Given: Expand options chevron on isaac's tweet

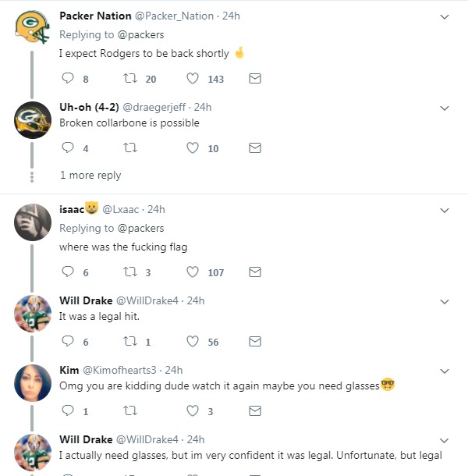Looking at the screenshot, I should pos(445,210).
